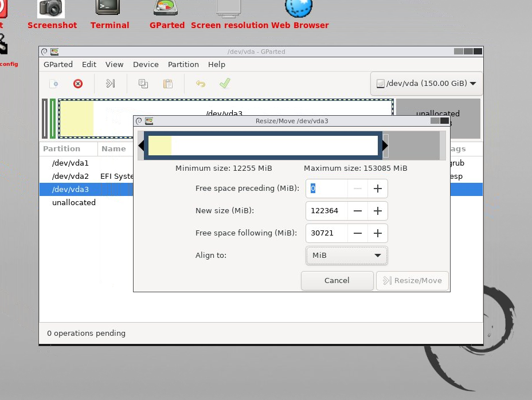
Task: Open the Device menu
Action: click(x=146, y=65)
